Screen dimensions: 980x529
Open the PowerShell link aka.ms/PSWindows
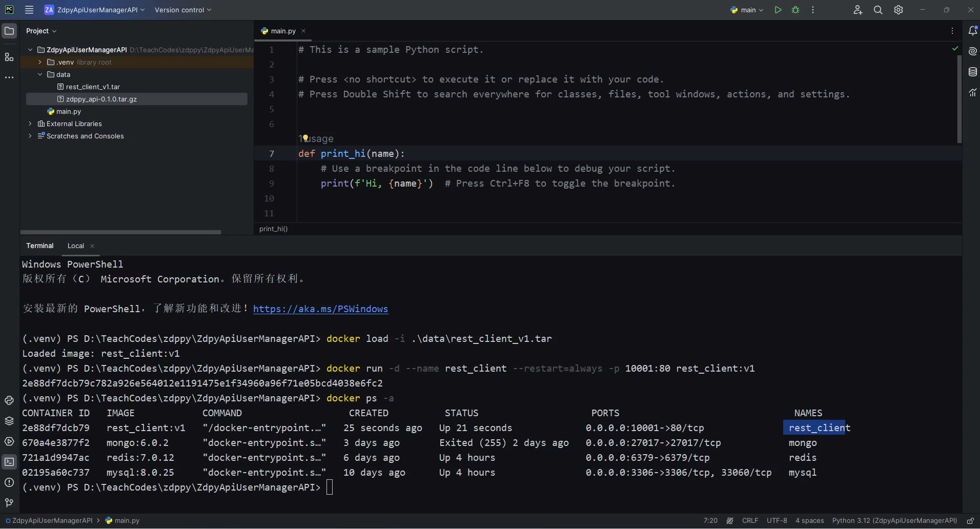click(320, 309)
